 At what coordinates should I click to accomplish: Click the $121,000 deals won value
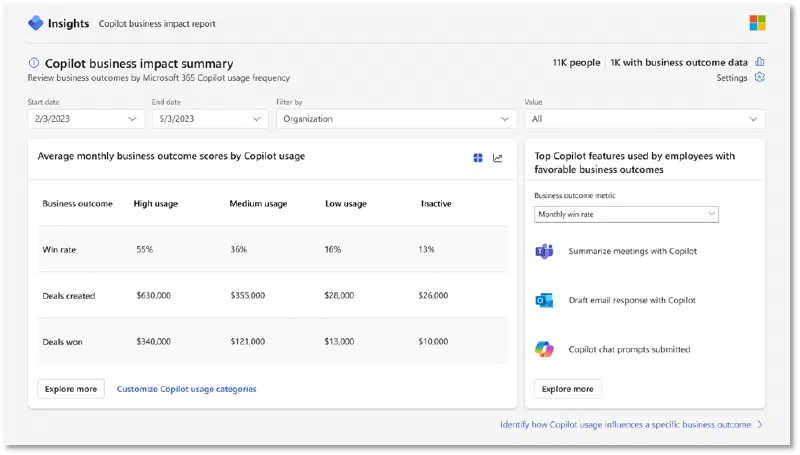pyautogui.click(x=247, y=341)
